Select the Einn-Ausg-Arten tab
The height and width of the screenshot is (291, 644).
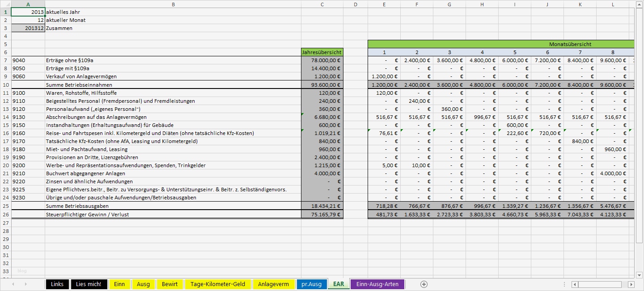[x=377, y=284]
